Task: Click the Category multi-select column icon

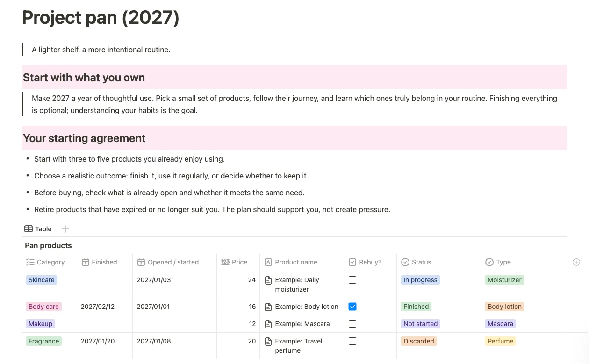Action: pos(30,262)
